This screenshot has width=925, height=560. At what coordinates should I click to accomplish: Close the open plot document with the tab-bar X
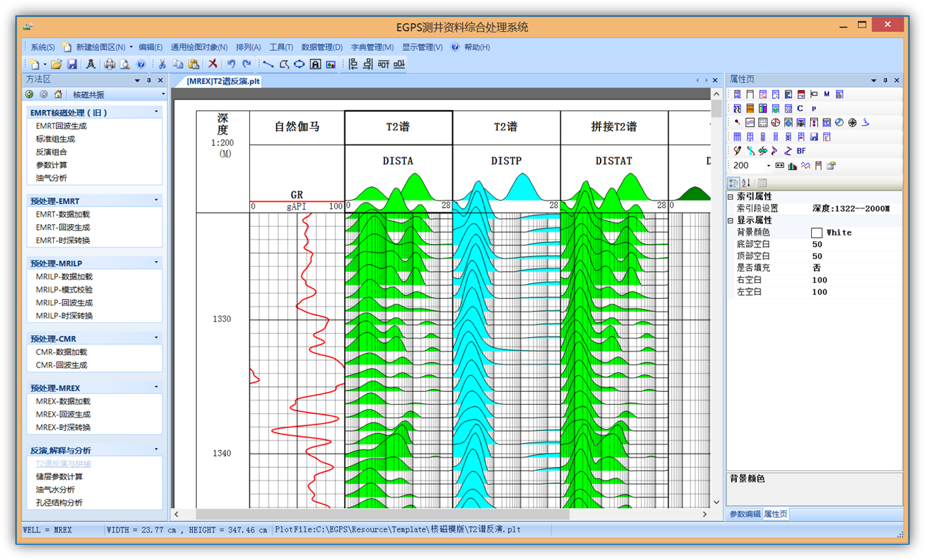[715, 81]
